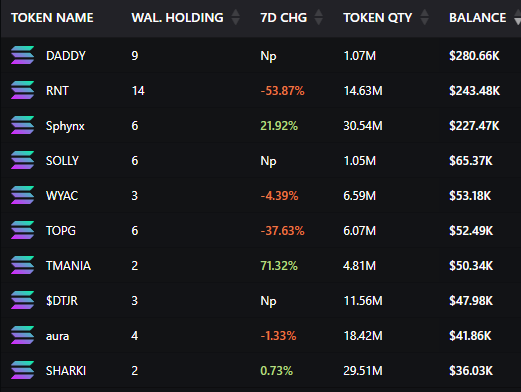The width and height of the screenshot is (521, 392).
Task: Open the WYAC token name
Action: click(62, 196)
